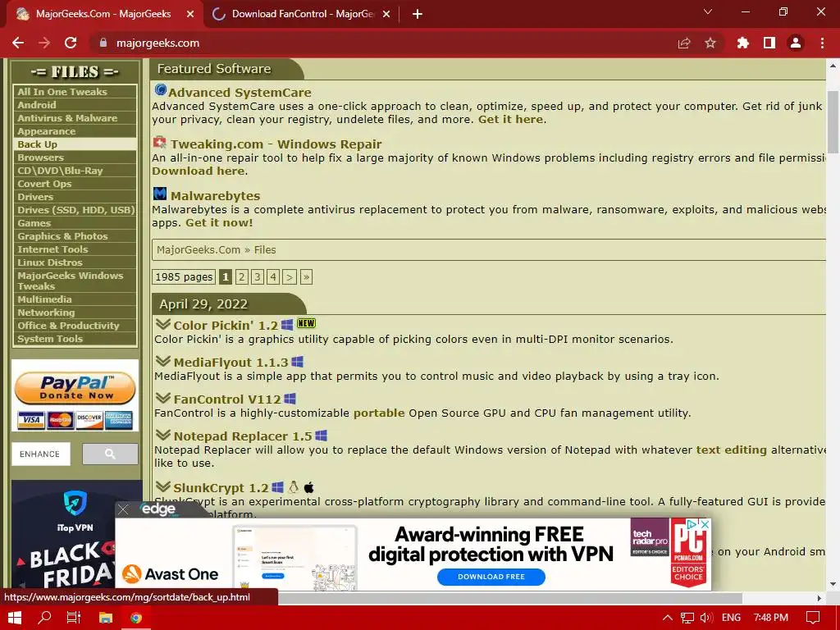
Task: Bookmark this page with the star icon
Action: (x=710, y=43)
